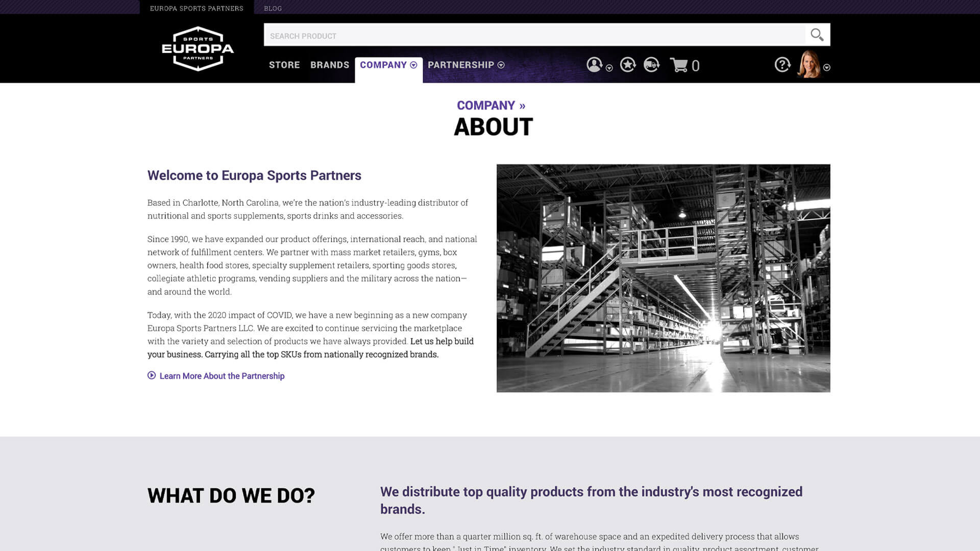The image size is (980, 551).
Task: Expand the Partnership menu arrow
Action: click(501, 65)
